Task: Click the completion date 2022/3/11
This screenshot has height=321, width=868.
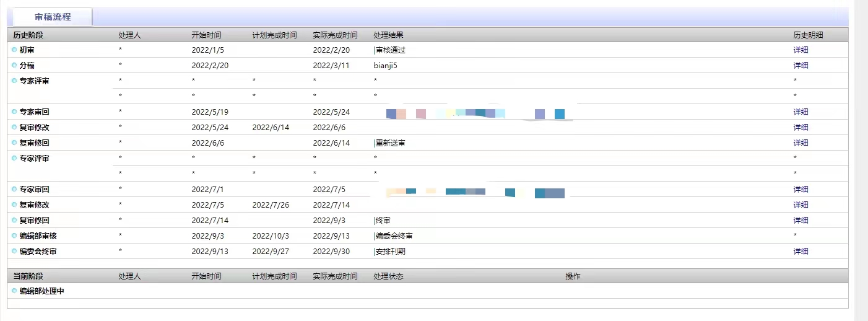Action: point(331,66)
